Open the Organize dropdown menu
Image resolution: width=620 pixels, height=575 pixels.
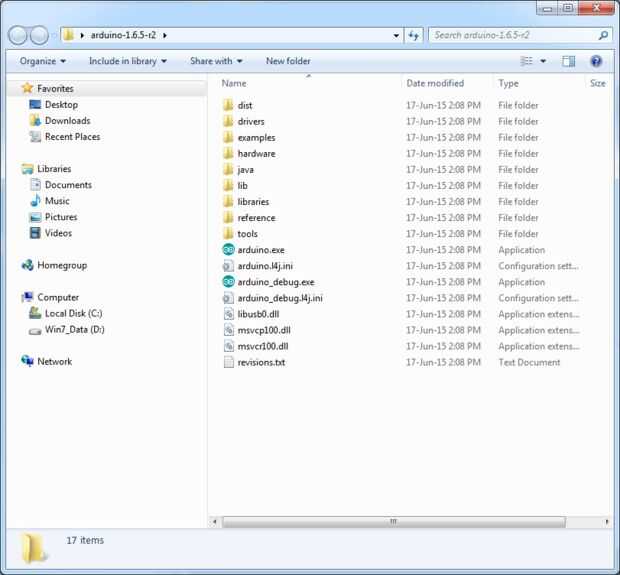click(43, 61)
